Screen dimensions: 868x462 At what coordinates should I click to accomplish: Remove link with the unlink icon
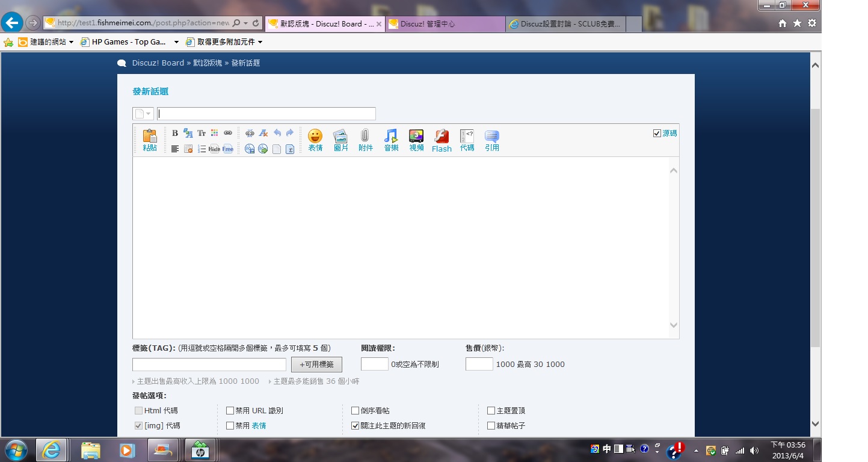point(250,133)
